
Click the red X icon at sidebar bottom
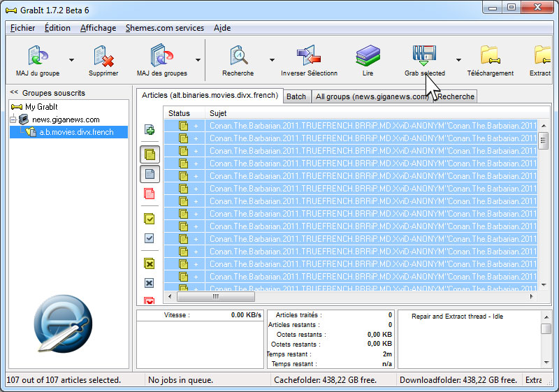pyautogui.click(x=150, y=300)
